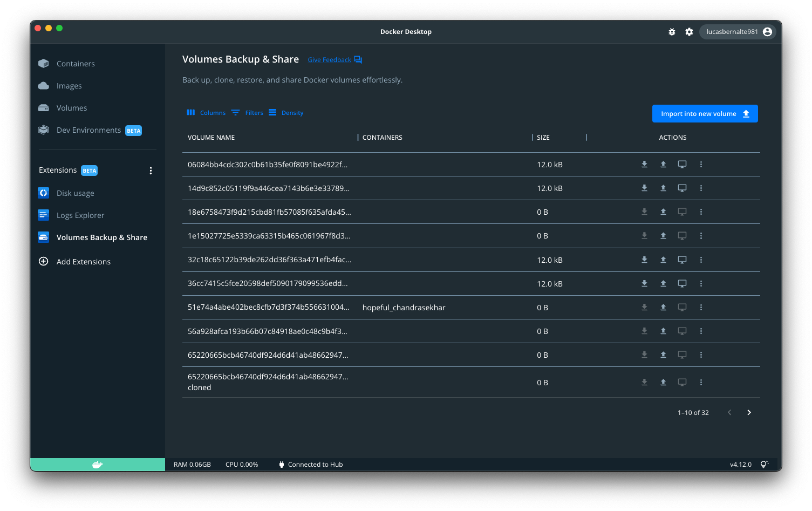Viewport: 812px width, 511px height.
Task: Click the 12.0 kB size of volume 36cc7415c5fc
Action: click(x=550, y=284)
